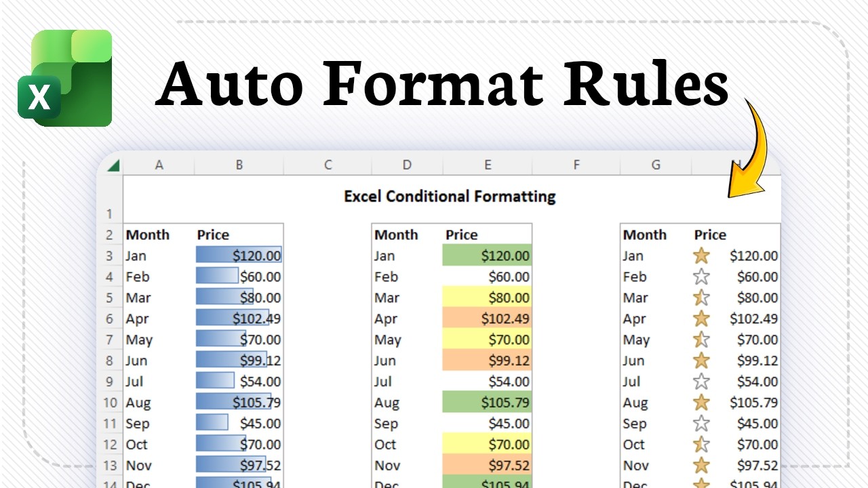Select column E header

[488, 165]
